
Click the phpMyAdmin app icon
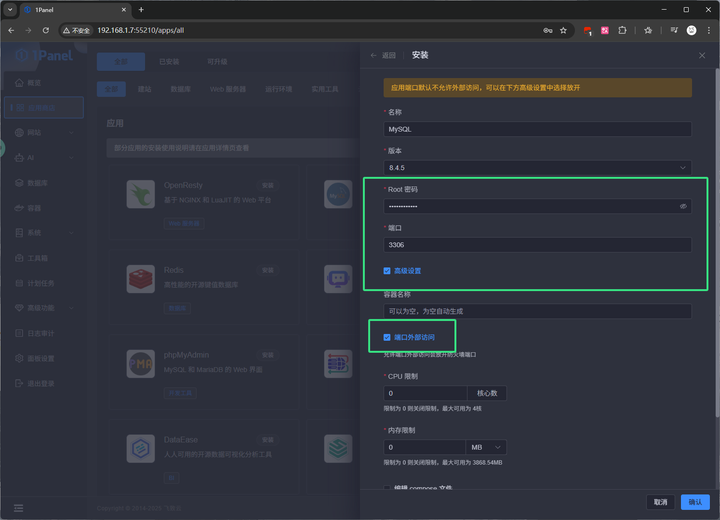pyautogui.click(x=141, y=364)
